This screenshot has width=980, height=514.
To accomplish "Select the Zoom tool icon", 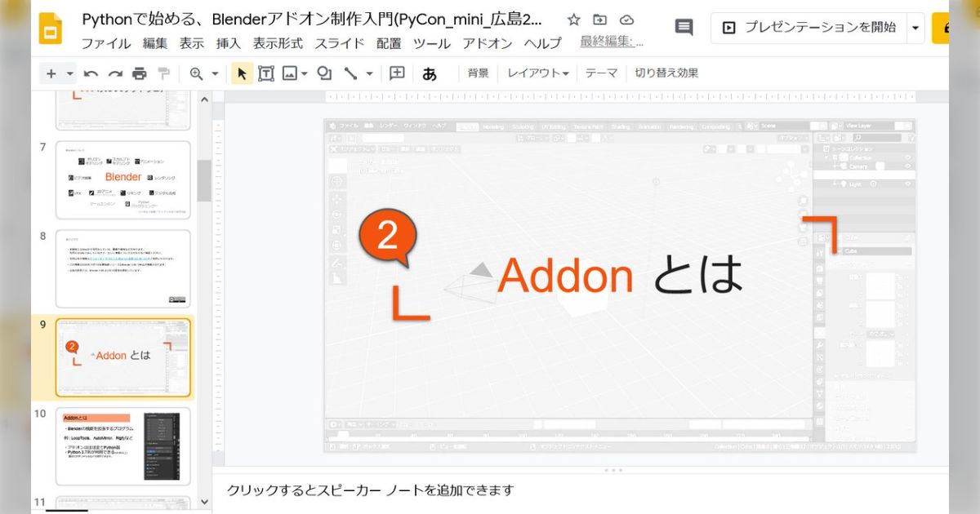I will tap(194, 73).
